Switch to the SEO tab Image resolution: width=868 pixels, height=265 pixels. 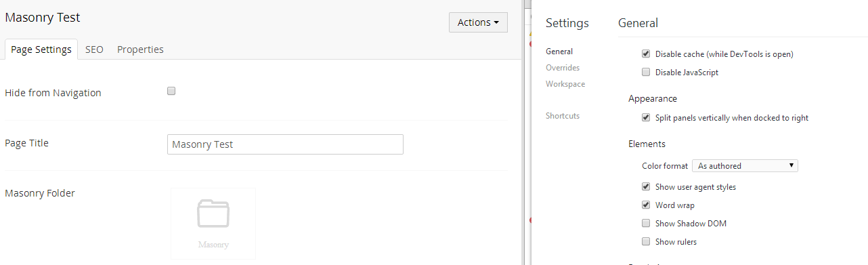(94, 49)
